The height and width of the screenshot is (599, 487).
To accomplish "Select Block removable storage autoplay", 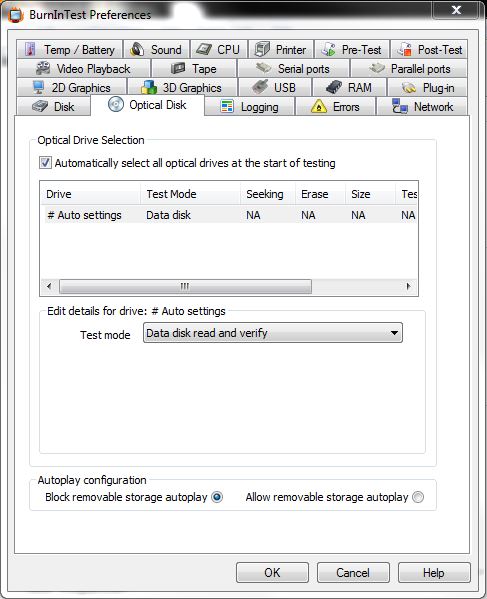I will coord(217,497).
